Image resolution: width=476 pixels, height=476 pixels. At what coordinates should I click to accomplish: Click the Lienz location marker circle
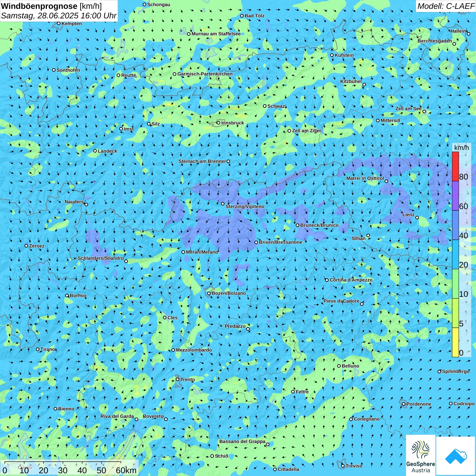(x=417, y=218)
